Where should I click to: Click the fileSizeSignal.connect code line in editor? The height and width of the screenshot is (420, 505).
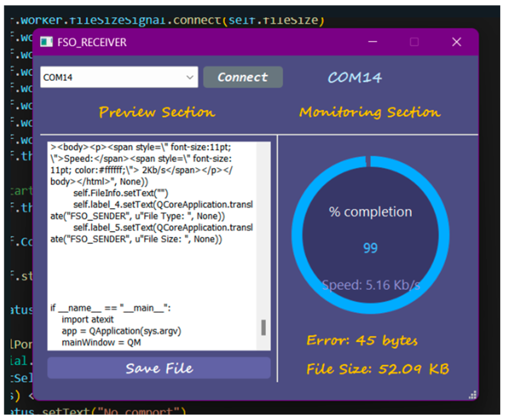(167, 21)
